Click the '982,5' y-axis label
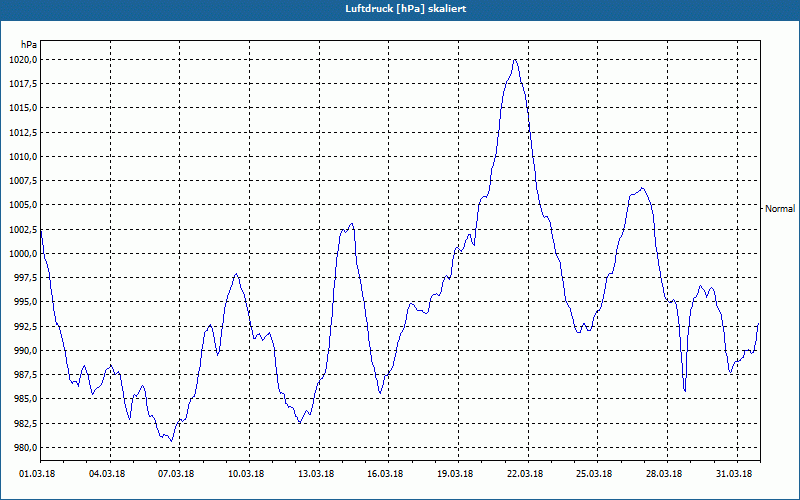Image resolution: width=800 pixels, height=500 pixels. tap(26, 423)
